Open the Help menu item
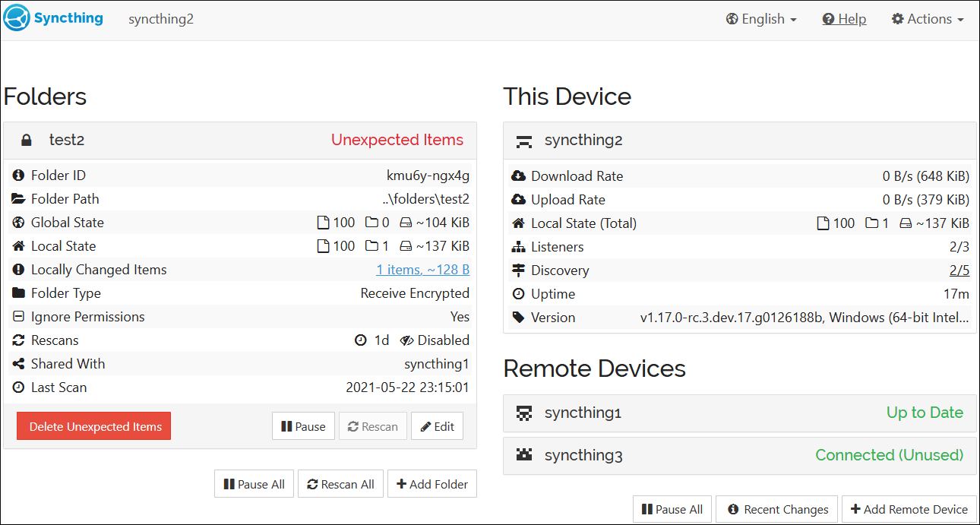The image size is (980, 525). pos(844,18)
